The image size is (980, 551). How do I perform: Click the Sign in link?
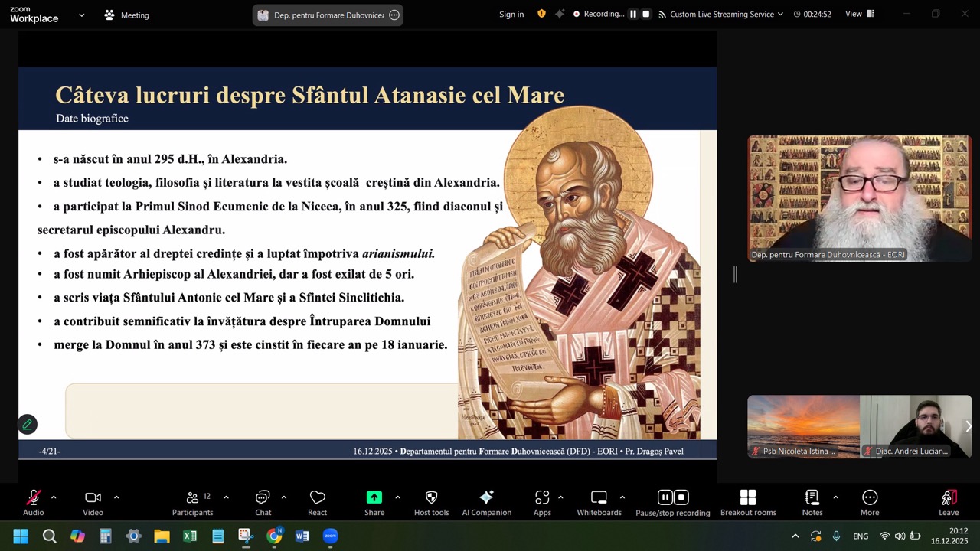511,14
